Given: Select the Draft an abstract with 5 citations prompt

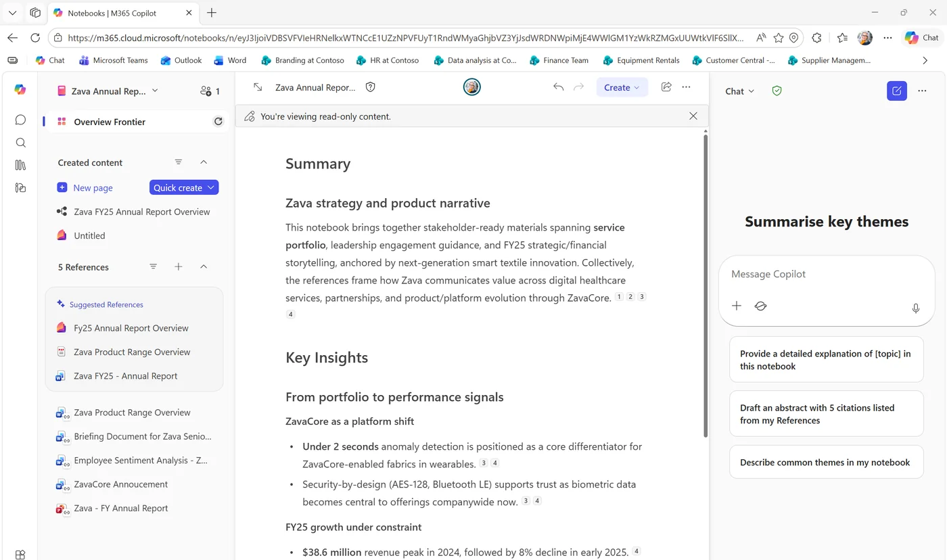Looking at the screenshot, I should click(826, 414).
